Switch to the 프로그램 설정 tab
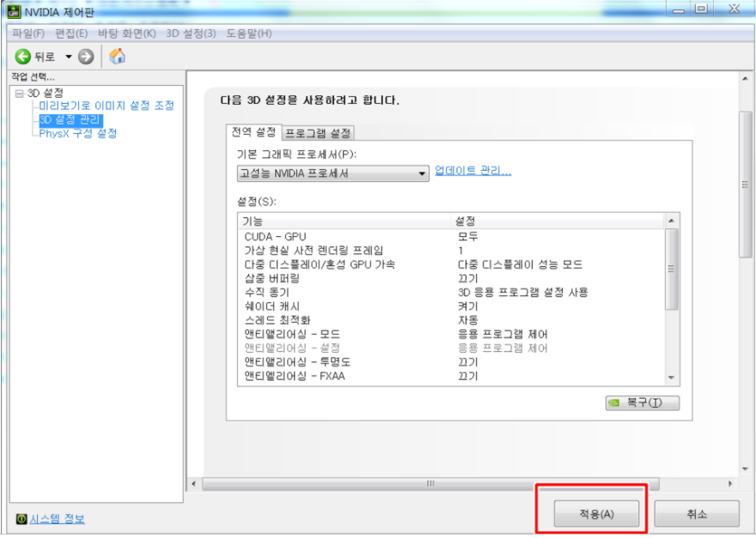 point(318,133)
